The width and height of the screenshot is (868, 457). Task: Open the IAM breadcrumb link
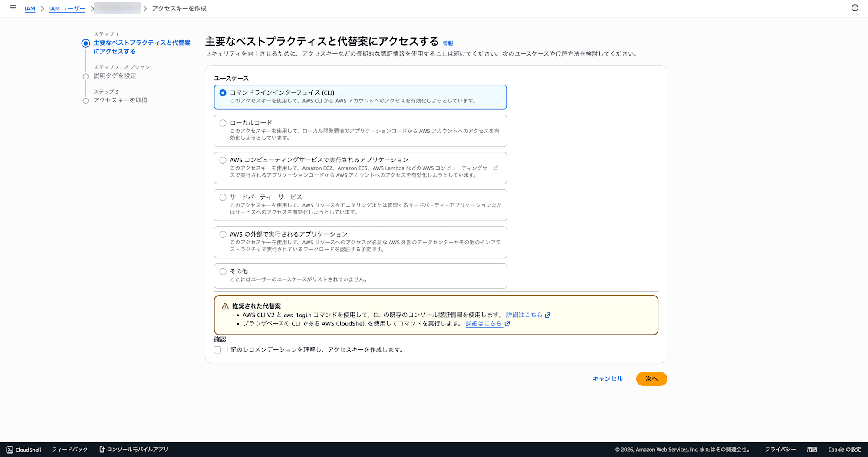pos(30,8)
